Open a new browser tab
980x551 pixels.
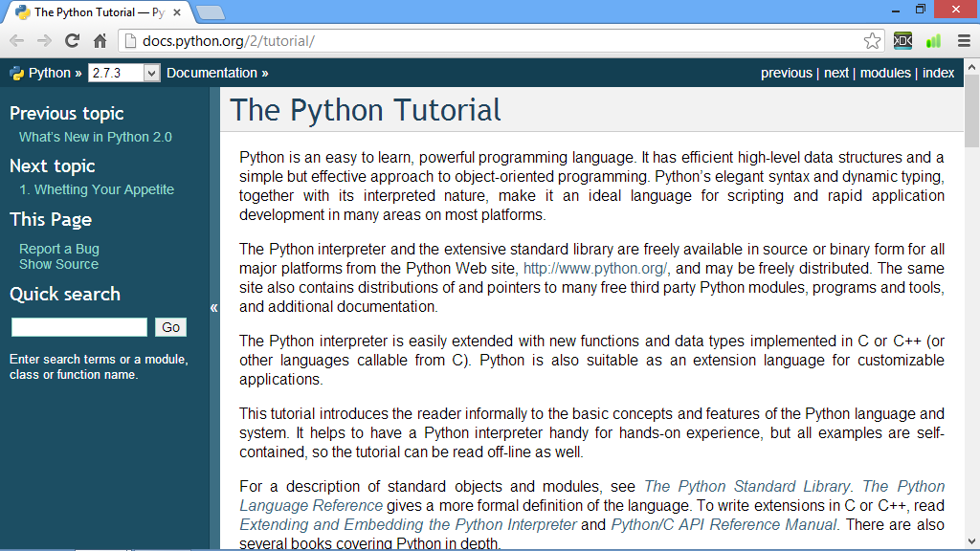(x=210, y=12)
